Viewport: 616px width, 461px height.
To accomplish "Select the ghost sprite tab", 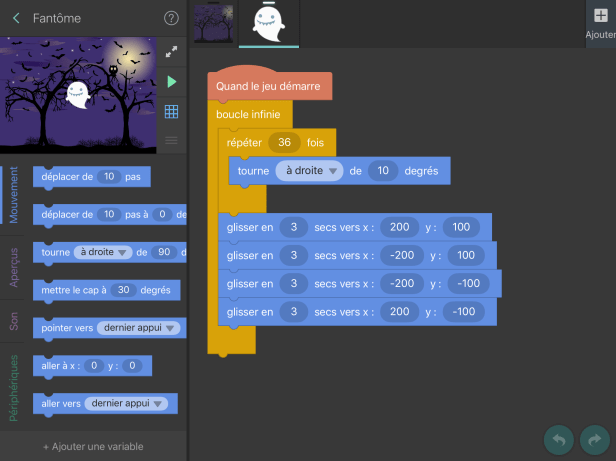I will pos(267,23).
